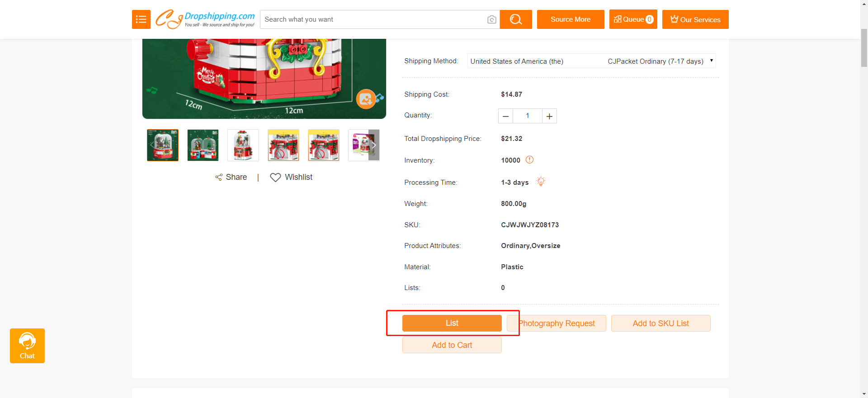Decrease quantity with minus button
This screenshot has height=398, width=868.
[x=505, y=116]
